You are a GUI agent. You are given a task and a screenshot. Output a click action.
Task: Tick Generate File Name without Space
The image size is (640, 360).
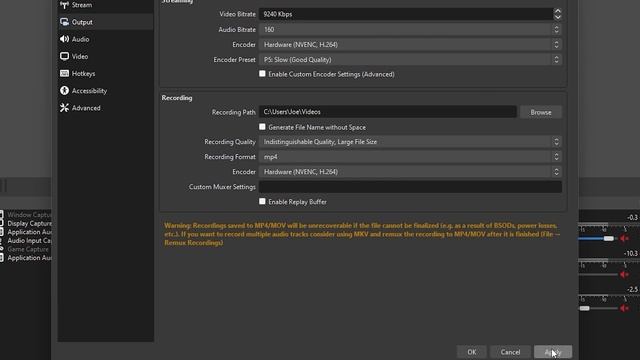pyautogui.click(x=262, y=127)
